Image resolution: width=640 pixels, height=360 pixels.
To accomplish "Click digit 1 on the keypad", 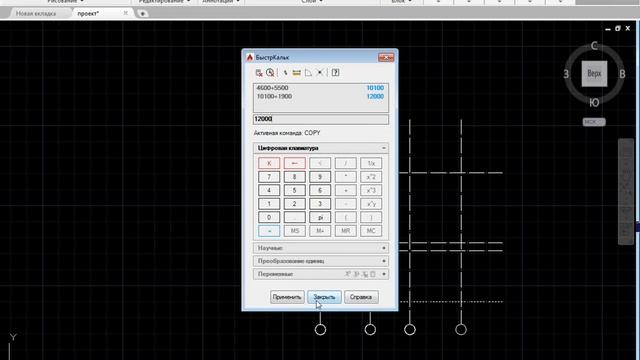I will point(269,204).
